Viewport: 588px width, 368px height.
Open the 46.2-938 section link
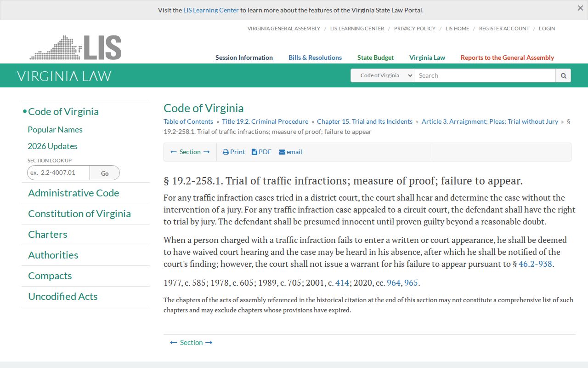535,264
